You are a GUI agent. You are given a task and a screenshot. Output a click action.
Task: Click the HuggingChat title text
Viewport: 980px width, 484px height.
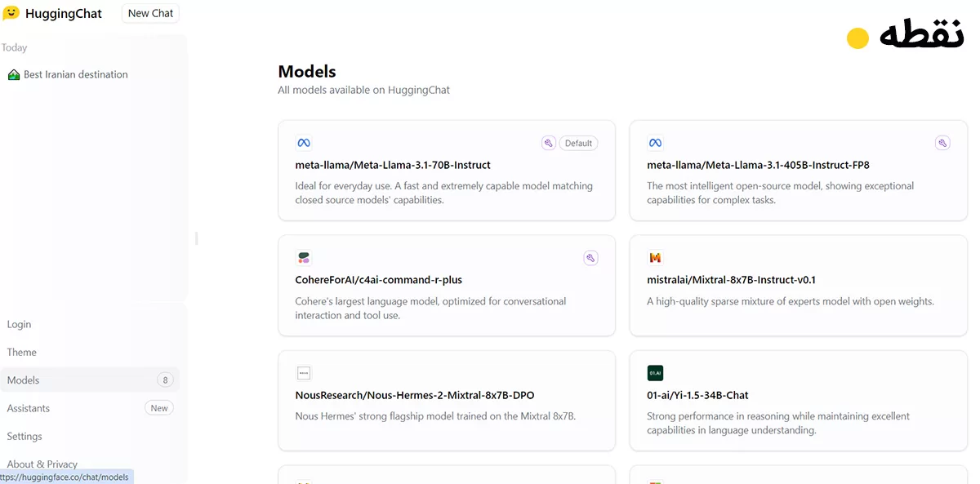point(64,13)
